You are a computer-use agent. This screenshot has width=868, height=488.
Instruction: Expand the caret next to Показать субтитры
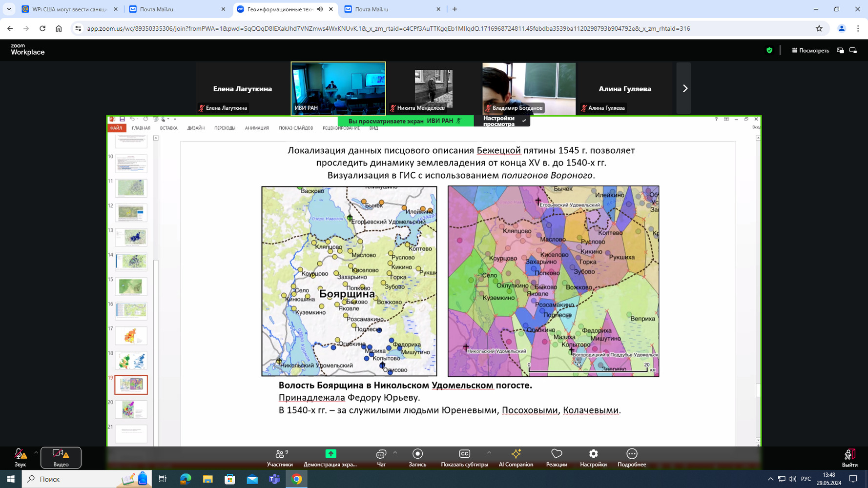pyautogui.click(x=489, y=452)
